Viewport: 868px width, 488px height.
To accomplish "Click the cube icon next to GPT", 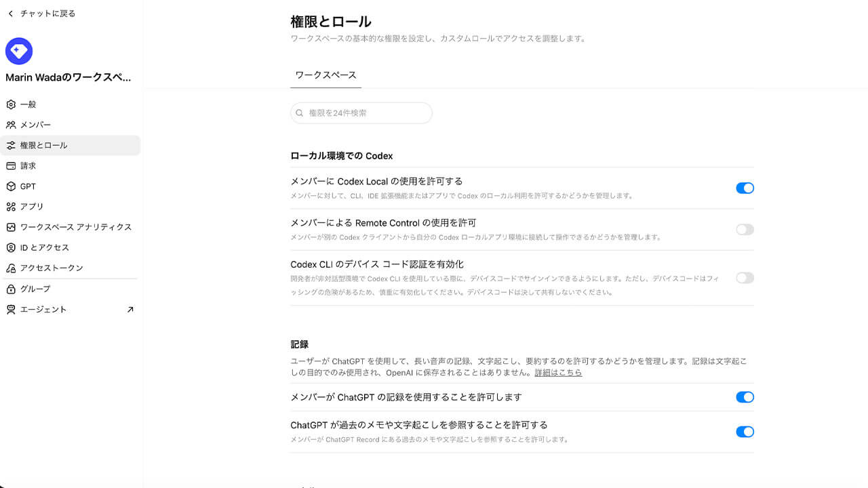I will coord(11,186).
